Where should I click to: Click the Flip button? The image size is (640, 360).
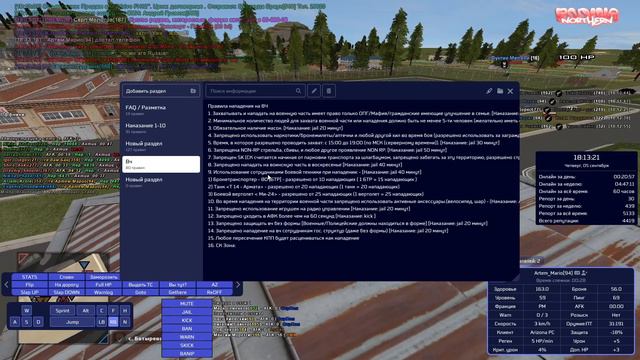tap(29, 284)
